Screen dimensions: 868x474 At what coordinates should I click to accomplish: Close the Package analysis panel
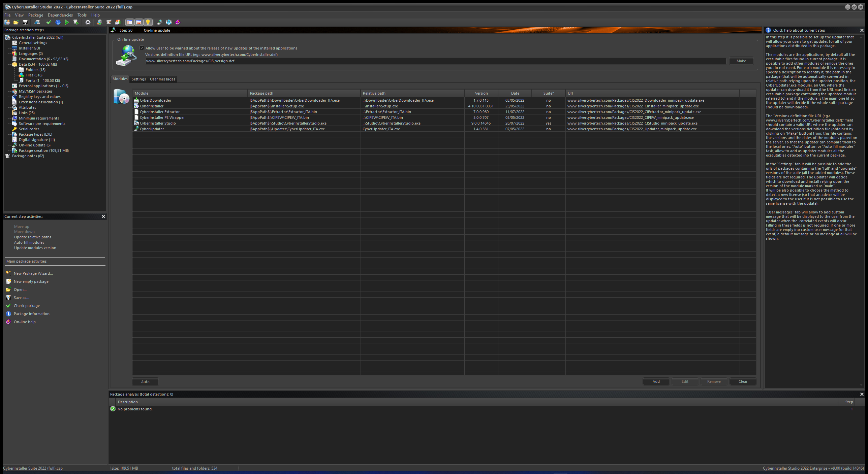862,394
